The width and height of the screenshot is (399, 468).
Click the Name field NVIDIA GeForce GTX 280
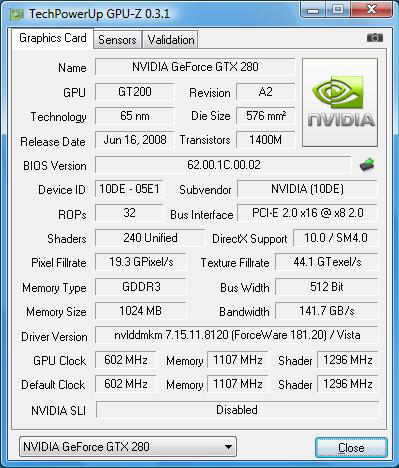195,67
